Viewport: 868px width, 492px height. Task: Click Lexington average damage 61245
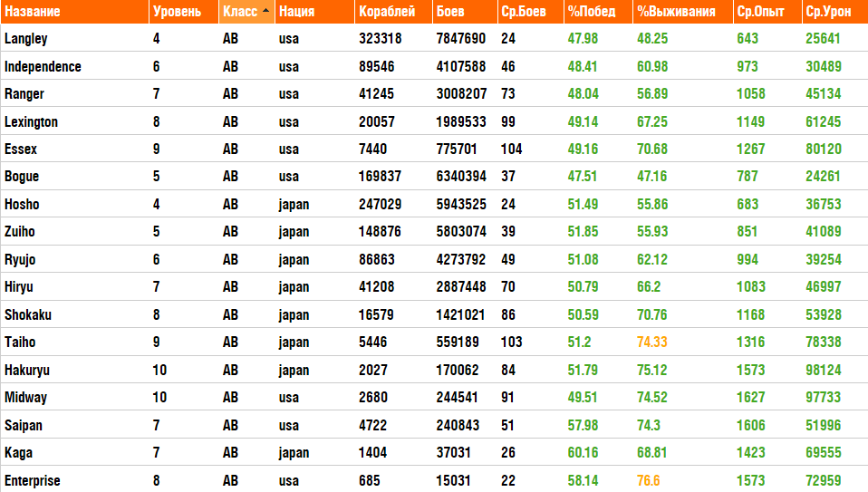(824, 121)
